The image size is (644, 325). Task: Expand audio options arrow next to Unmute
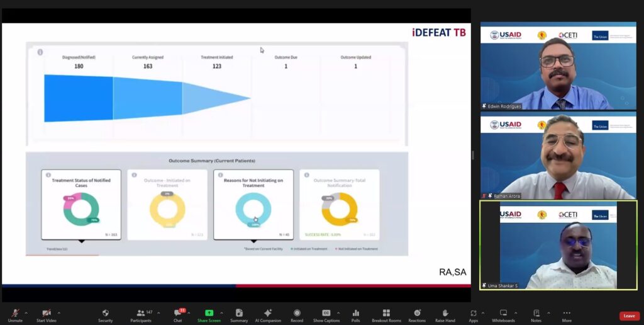pos(26,312)
